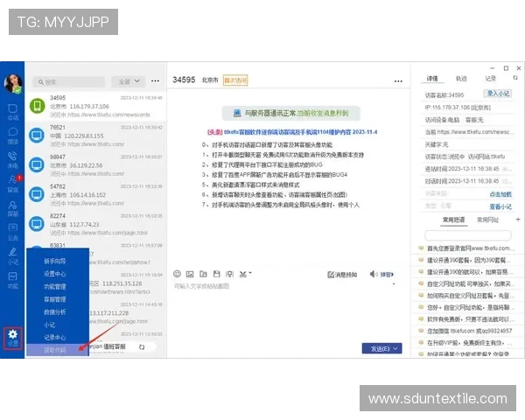Choose 新手向导 in the settings menu

pyautogui.click(x=55, y=261)
